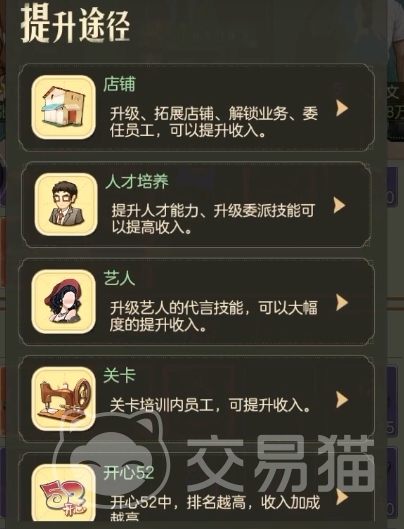
Task: Select the 艺人 title label
Action: 119,279
